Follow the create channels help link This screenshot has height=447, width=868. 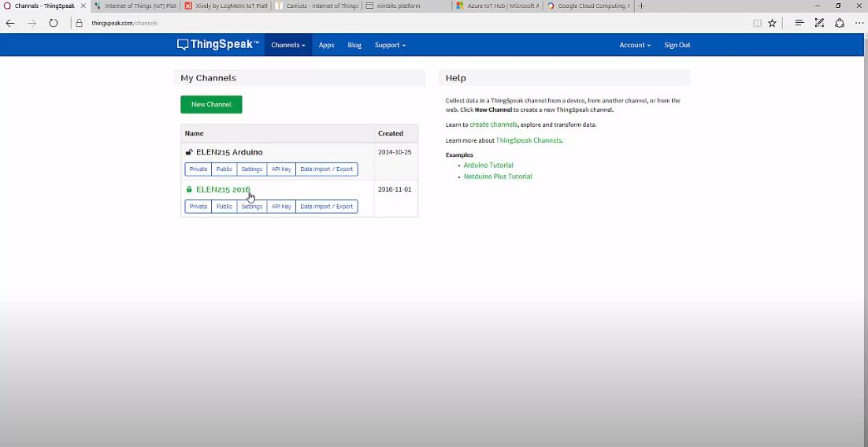tap(493, 125)
